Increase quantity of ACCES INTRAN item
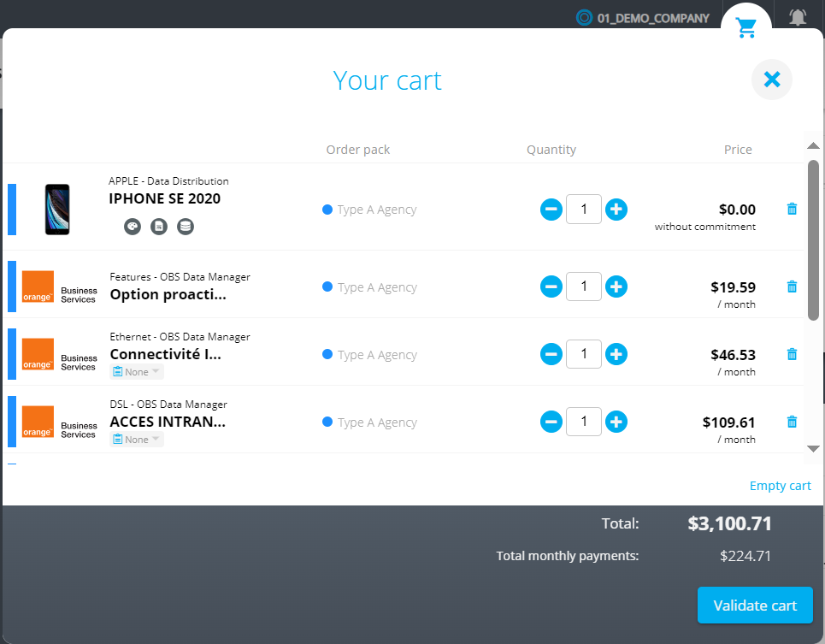 pyautogui.click(x=616, y=422)
